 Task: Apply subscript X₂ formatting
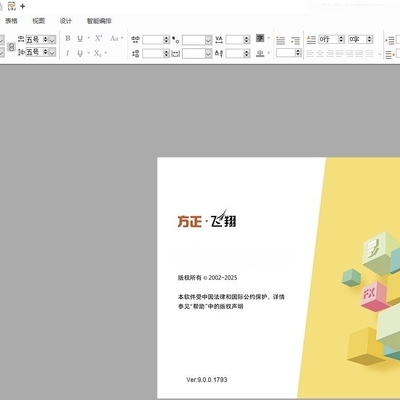click(97, 53)
